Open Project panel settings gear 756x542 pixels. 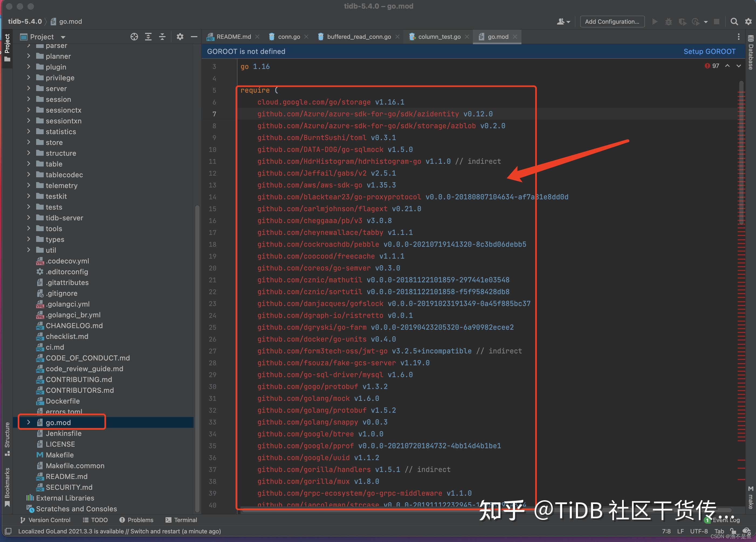(x=180, y=37)
